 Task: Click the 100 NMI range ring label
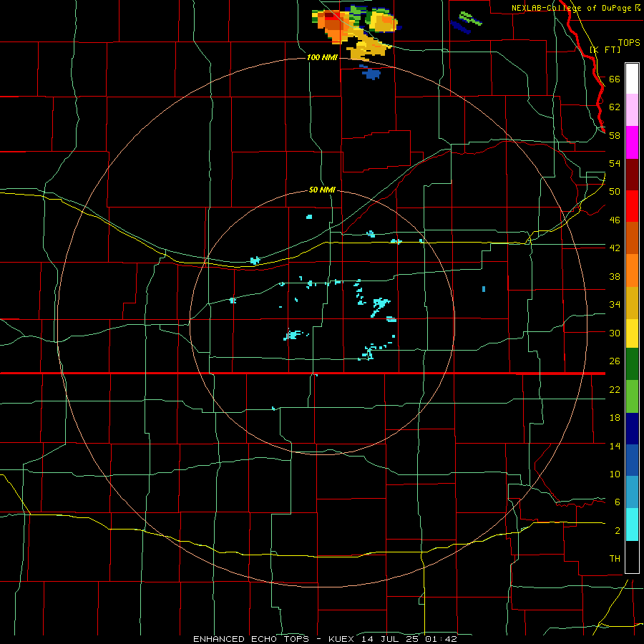click(x=322, y=57)
